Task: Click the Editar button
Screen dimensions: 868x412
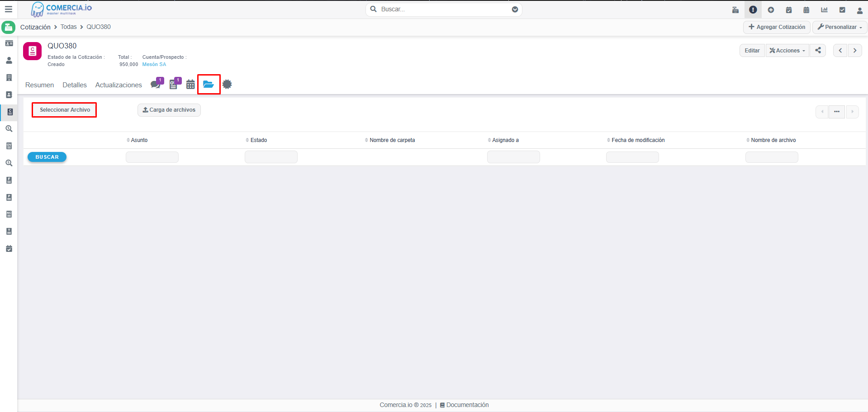Action: [752, 50]
